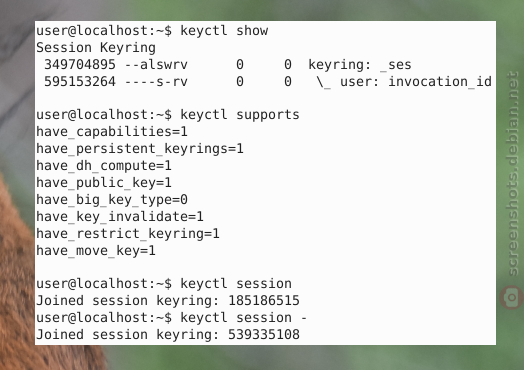
Task: Click the screenshots.debian.net watermark text
Action: (x=512, y=173)
